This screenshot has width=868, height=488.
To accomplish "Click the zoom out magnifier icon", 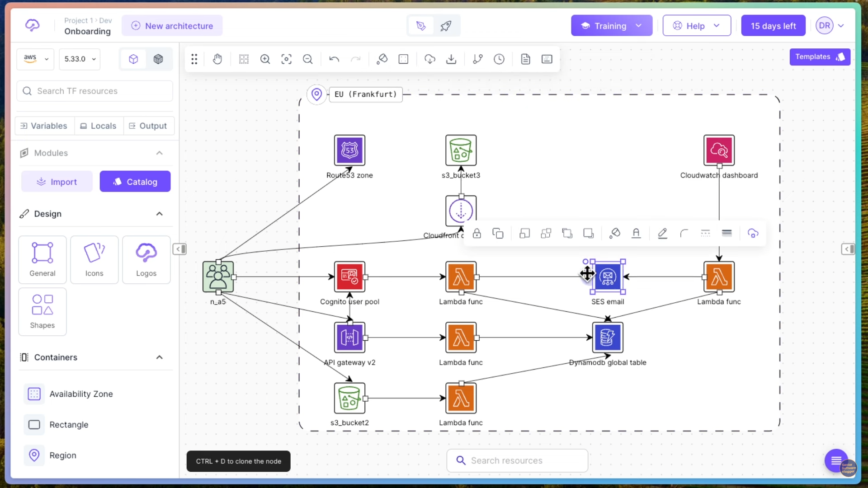I will 308,59.
